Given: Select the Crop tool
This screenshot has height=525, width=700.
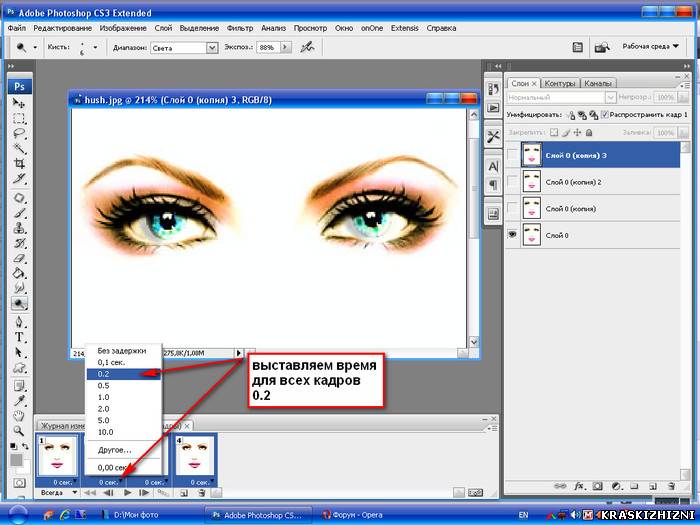Looking at the screenshot, I should pos(19,163).
